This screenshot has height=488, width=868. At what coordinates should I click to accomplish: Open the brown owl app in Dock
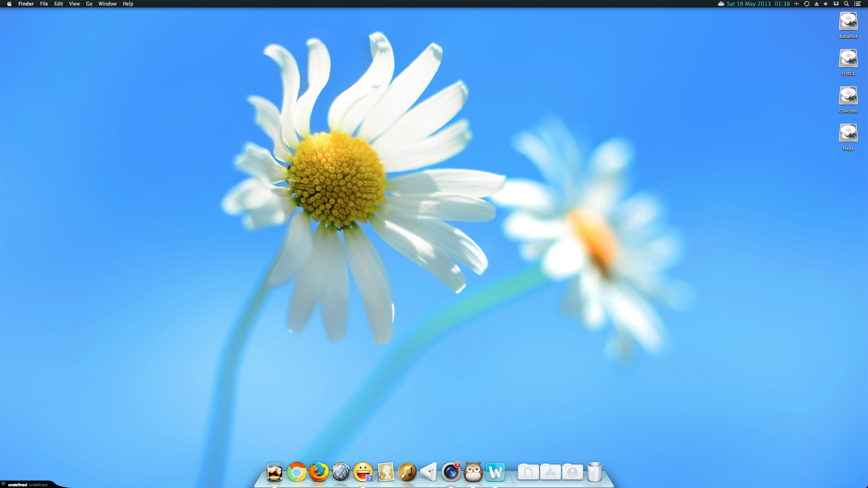click(x=473, y=472)
